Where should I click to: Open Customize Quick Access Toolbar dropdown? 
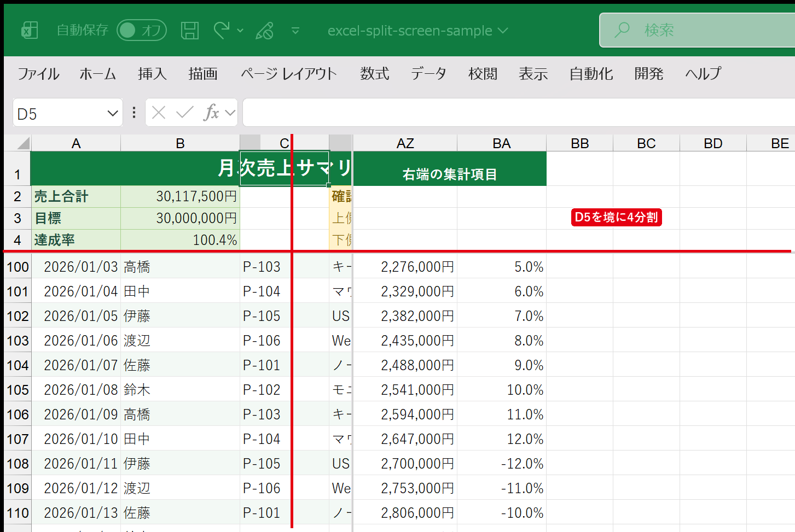[295, 31]
